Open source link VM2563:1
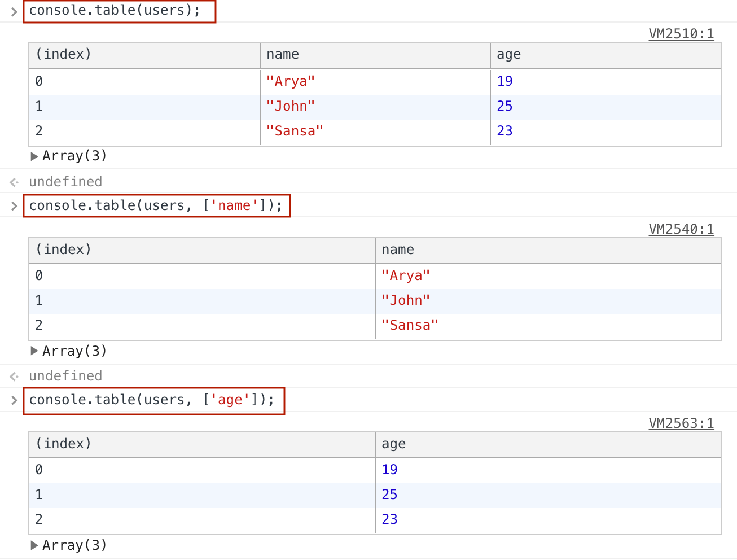Screen dimensions: 737x560 [x=681, y=423]
